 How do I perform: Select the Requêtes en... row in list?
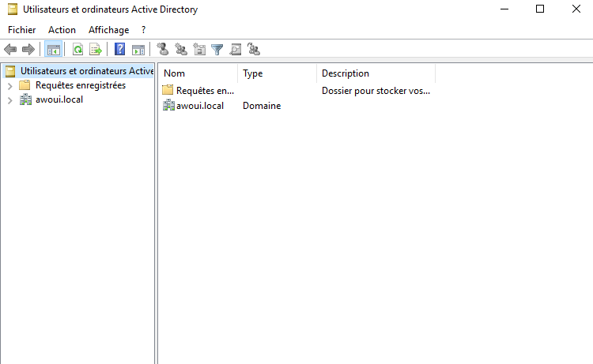(x=205, y=91)
